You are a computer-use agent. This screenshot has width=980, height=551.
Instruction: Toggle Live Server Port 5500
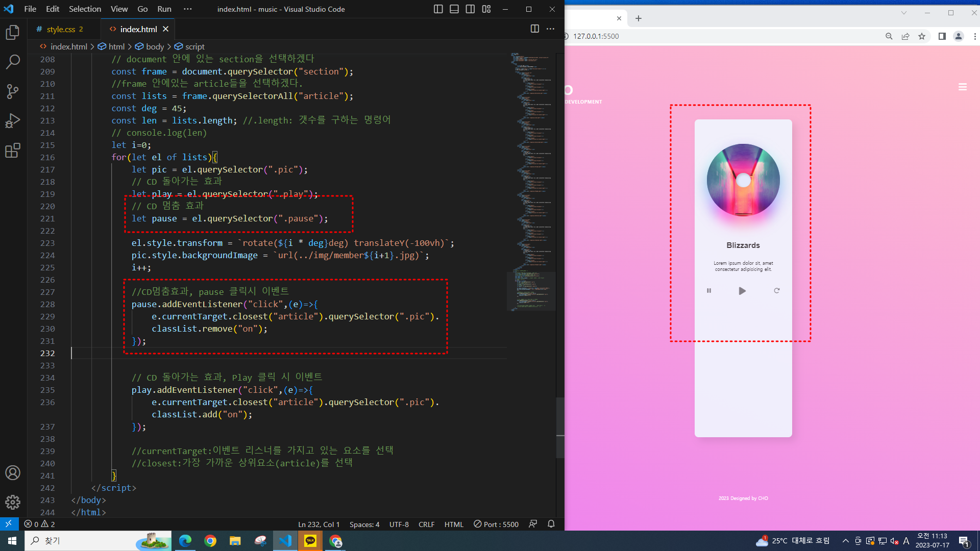tap(496, 524)
